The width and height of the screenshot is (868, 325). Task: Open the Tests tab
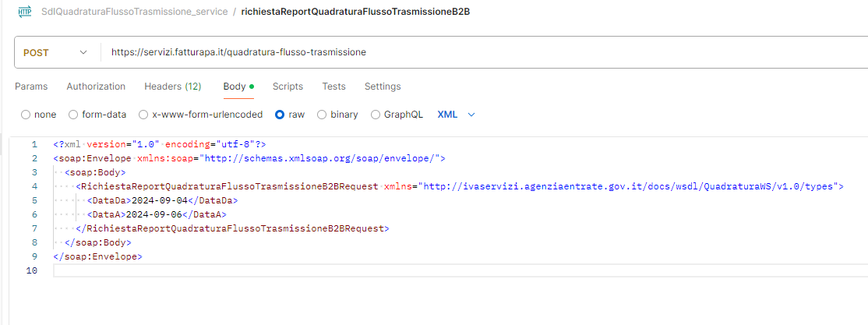tap(333, 87)
